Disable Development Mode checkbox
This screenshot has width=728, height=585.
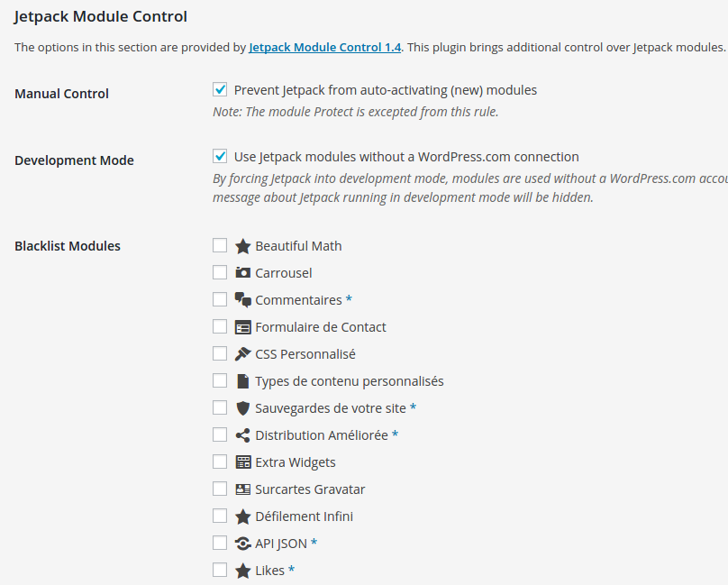[x=220, y=156]
